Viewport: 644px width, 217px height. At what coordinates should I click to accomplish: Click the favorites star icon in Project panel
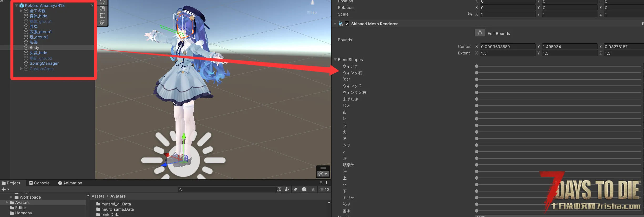313,189
